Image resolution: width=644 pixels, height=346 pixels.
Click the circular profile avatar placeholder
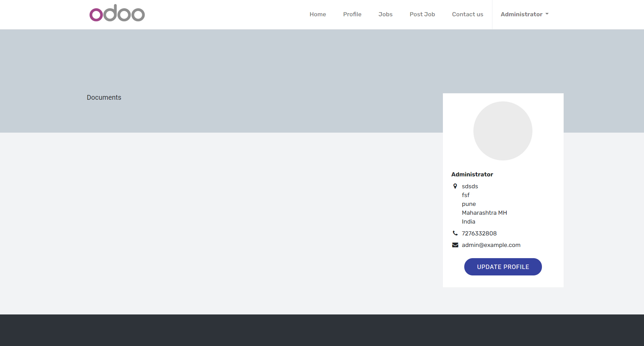click(x=503, y=131)
